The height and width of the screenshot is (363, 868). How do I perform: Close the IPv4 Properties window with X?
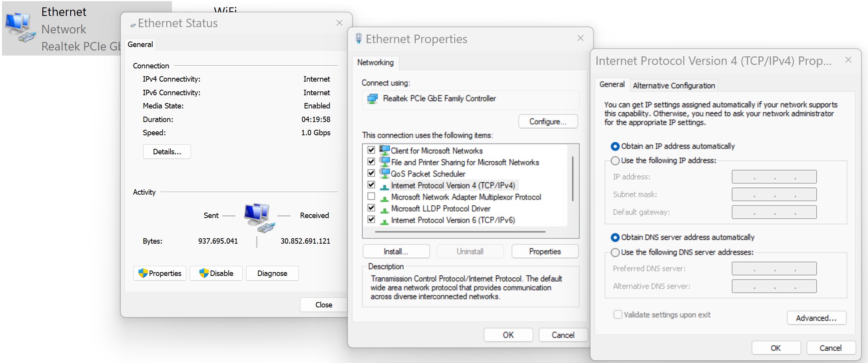pyautogui.click(x=849, y=60)
